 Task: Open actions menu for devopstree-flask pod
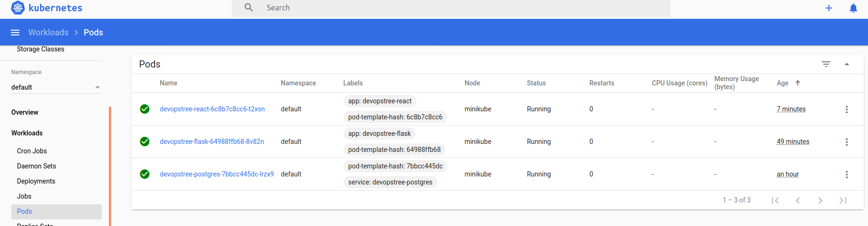click(847, 142)
